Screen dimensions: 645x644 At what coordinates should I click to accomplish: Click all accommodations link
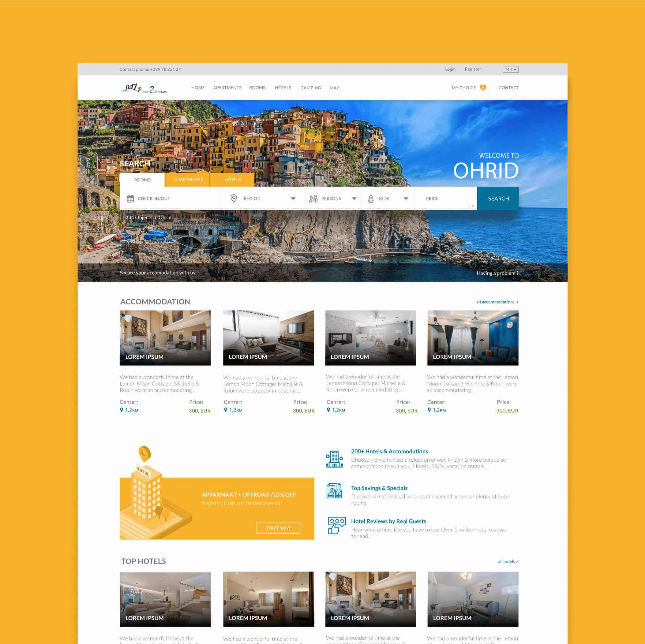(496, 302)
